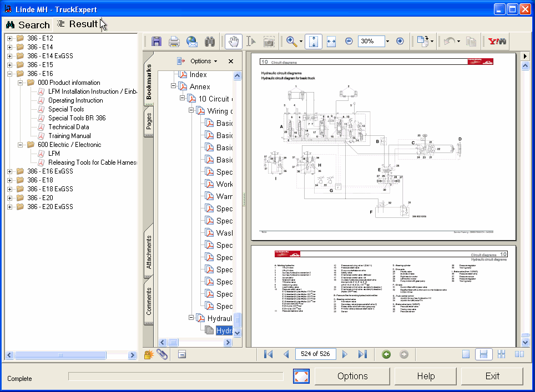The width and height of the screenshot is (535, 392).
Task: Select the Index bookmark
Action: [198, 75]
